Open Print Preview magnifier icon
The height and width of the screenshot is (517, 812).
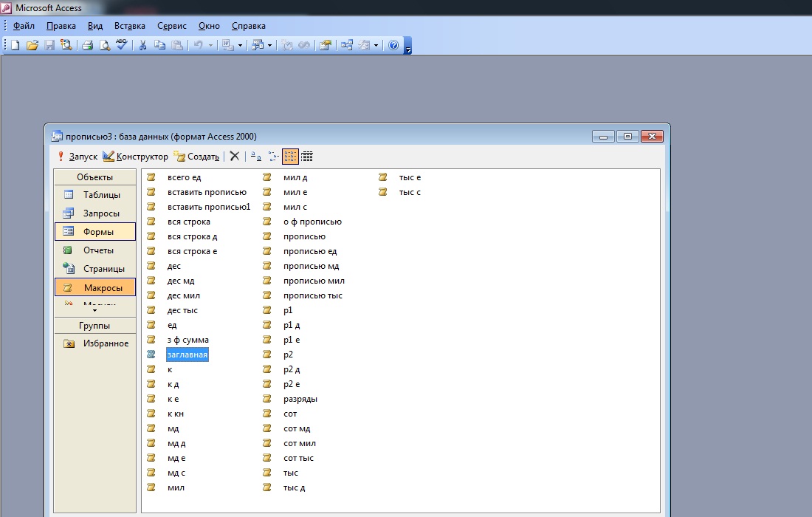[x=105, y=46]
